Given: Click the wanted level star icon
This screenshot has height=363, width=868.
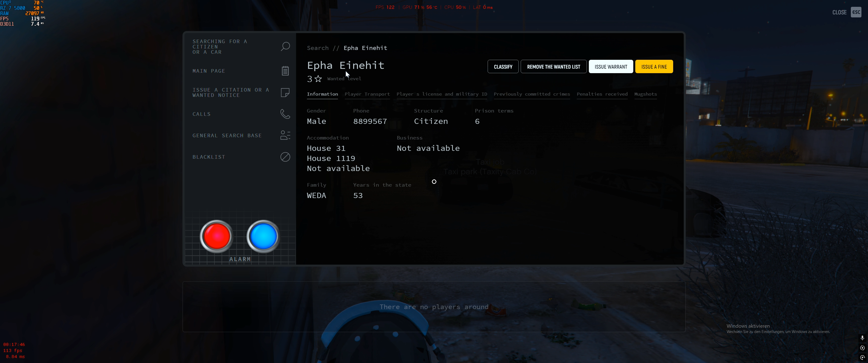Looking at the screenshot, I should coord(318,79).
